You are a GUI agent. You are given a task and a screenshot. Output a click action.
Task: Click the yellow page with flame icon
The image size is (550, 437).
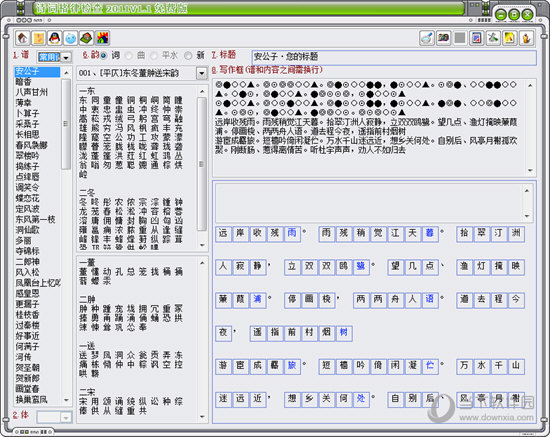coord(509,38)
